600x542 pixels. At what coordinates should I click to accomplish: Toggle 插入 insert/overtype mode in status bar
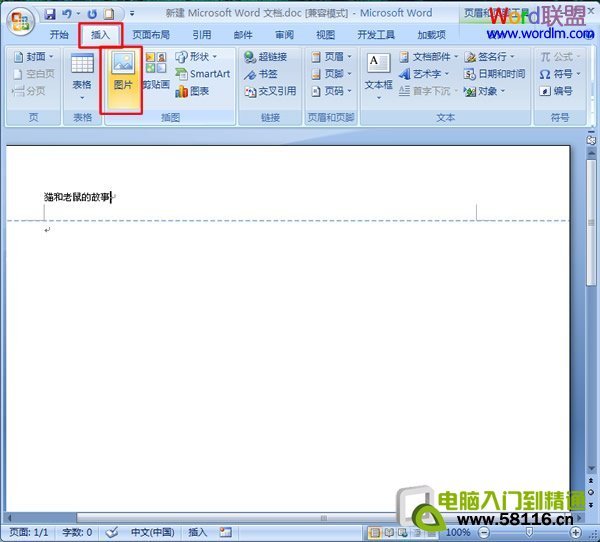coord(197,532)
